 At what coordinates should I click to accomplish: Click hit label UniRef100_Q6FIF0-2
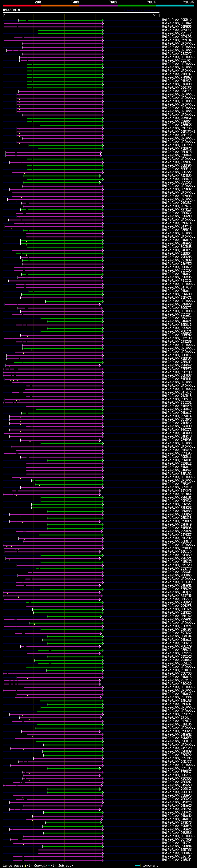coord(179,132)
